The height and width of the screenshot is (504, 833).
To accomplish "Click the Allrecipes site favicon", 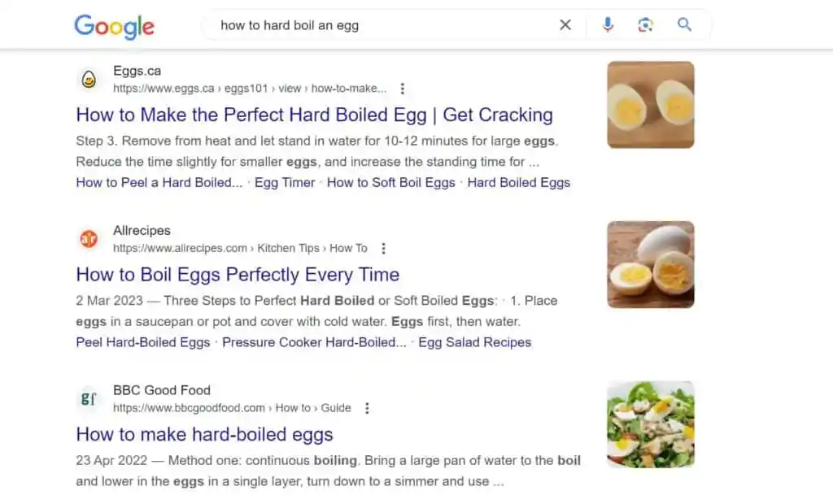I will point(89,239).
